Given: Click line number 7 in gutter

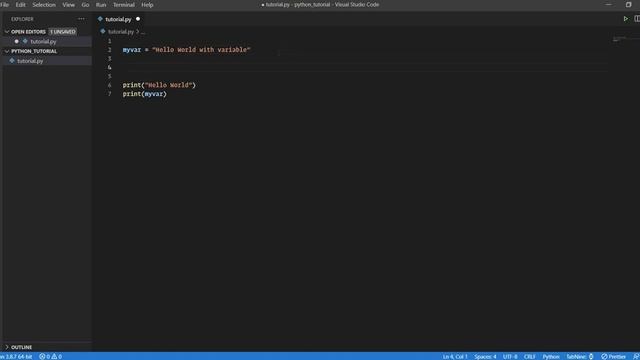Looking at the screenshot, I should 109,94.
